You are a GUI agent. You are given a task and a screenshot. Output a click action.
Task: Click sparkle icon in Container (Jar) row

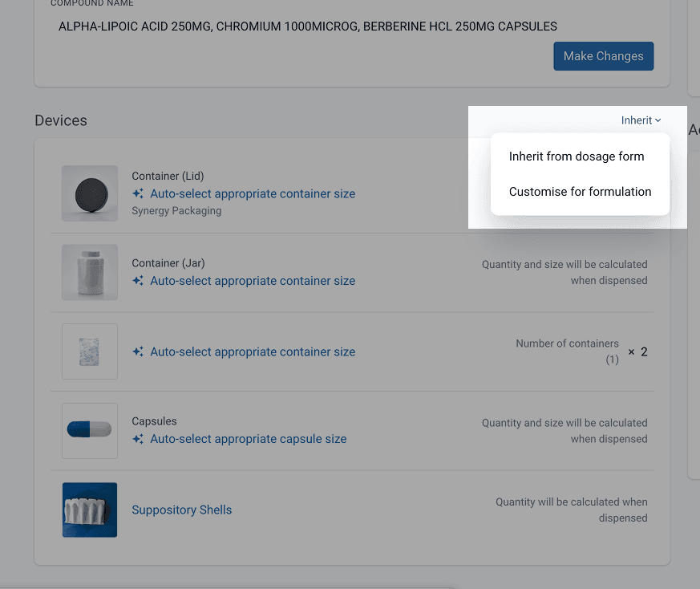click(x=138, y=281)
